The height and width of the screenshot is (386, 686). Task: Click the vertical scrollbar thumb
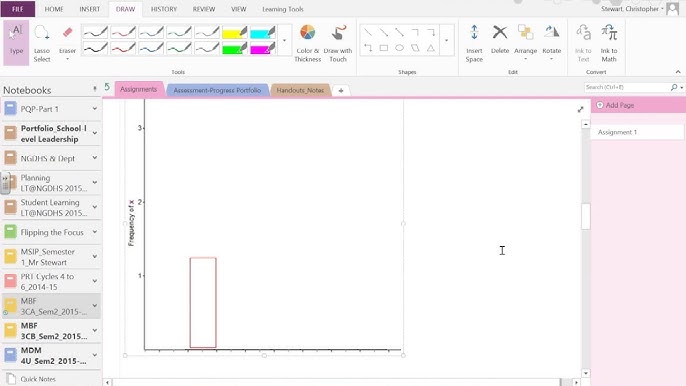tap(586, 217)
